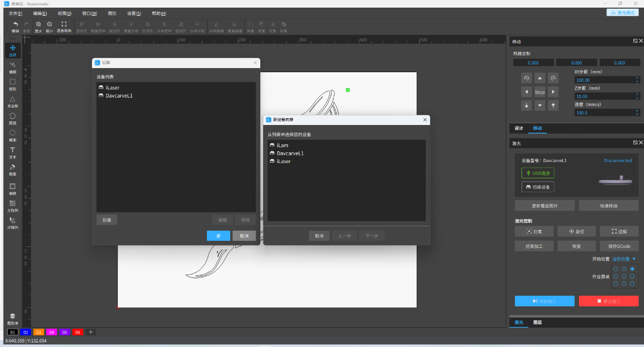Select the center 作业原点 radio button
The image size is (644, 347).
pyautogui.click(x=624, y=276)
